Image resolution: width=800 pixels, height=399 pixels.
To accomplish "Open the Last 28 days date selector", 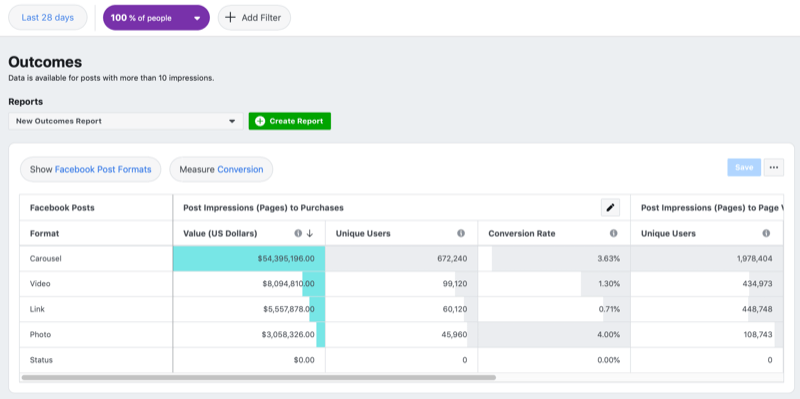I will [48, 18].
